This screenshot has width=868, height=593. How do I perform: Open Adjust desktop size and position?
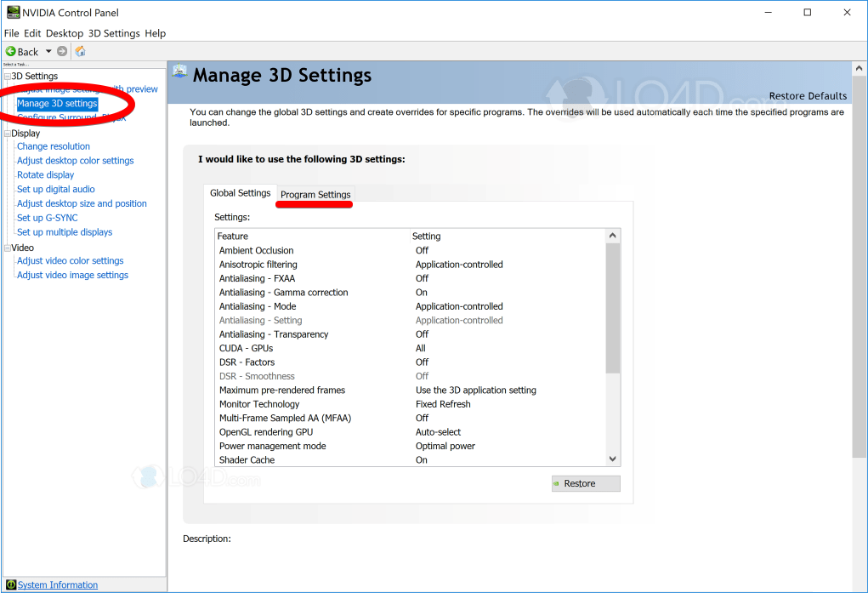pos(82,204)
